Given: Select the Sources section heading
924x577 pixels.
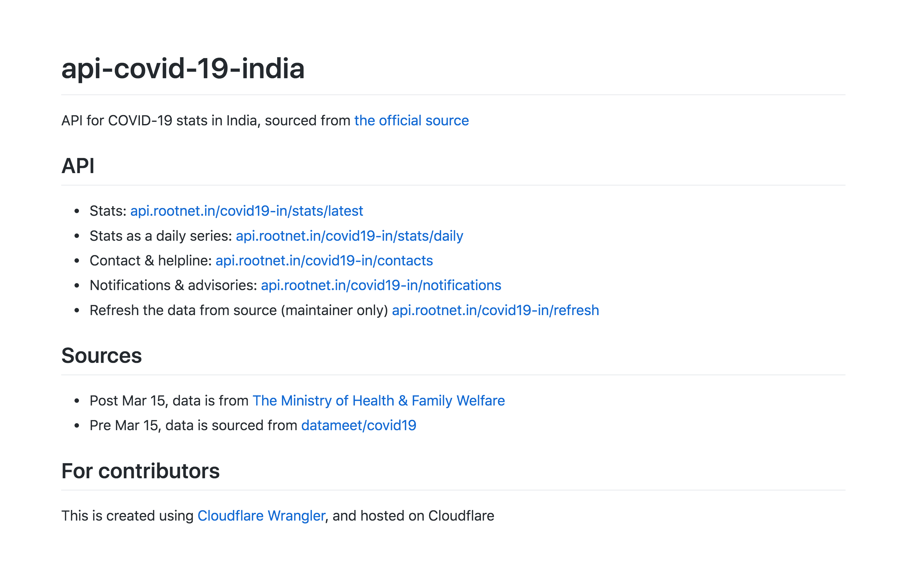Looking at the screenshot, I should pyautogui.click(x=102, y=356).
